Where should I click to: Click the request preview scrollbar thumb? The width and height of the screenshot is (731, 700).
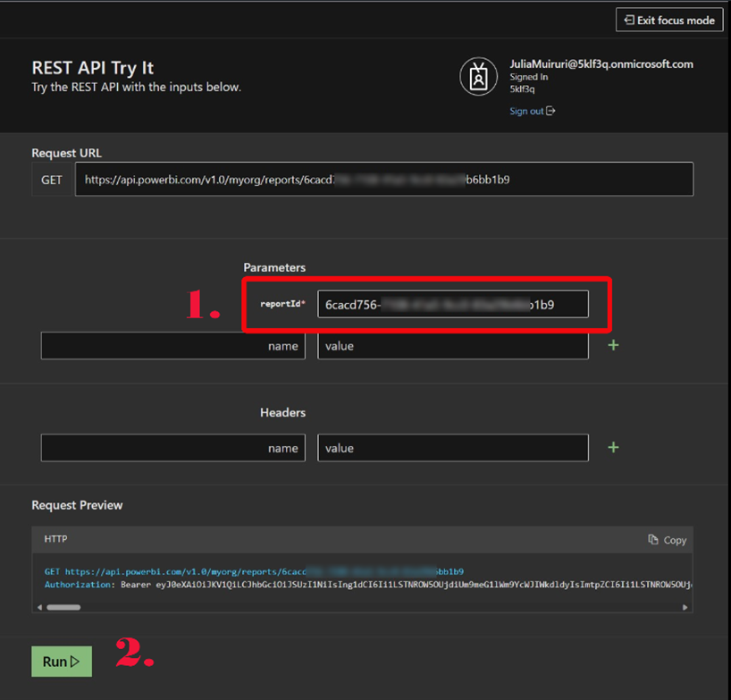point(63,607)
